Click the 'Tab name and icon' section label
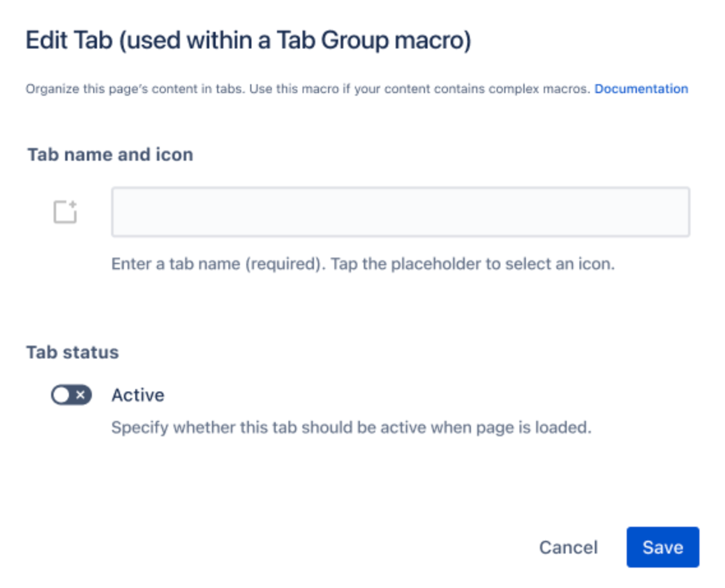The image size is (725, 588). (x=110, y=155)
